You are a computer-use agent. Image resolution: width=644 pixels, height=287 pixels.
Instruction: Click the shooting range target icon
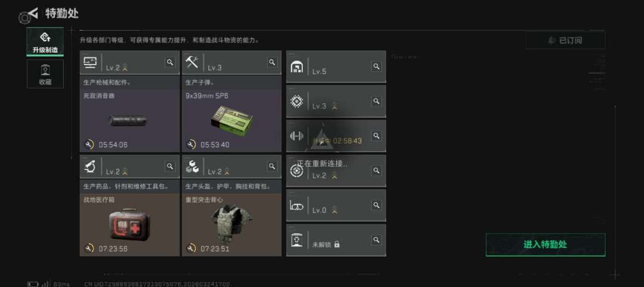coord(296,170)
